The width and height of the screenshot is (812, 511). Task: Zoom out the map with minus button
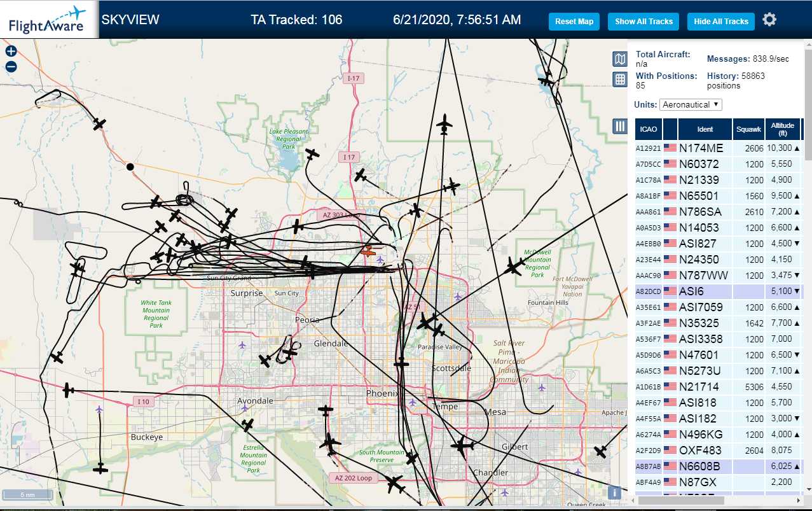click(x=11, y=67)
